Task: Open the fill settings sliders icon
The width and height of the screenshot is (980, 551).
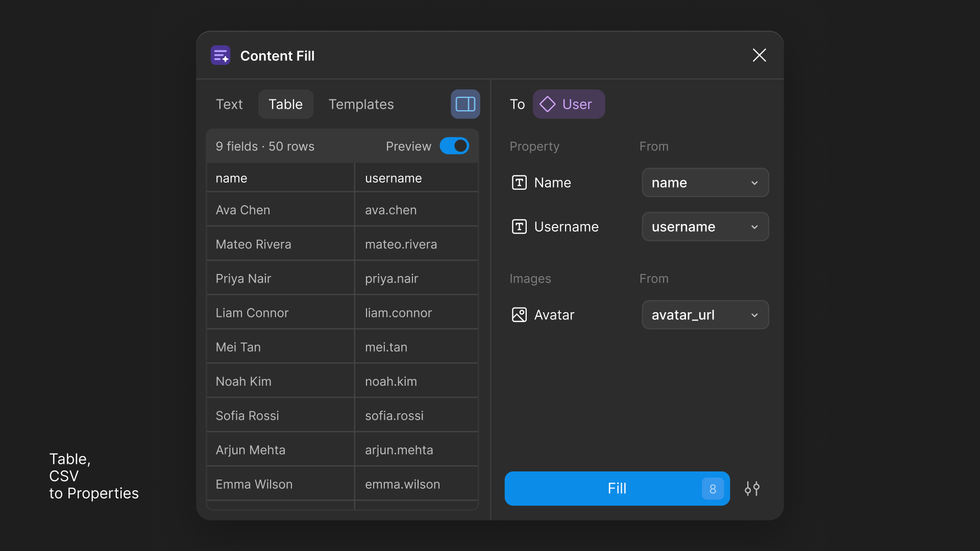Action: pyautogui.click(x=752, y=488)
